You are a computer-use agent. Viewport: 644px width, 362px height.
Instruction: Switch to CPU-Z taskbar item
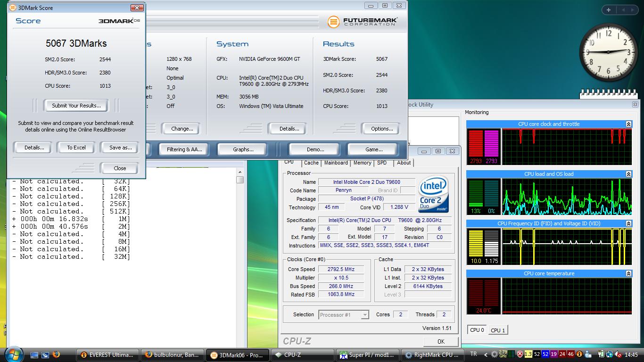pos(302,355)
